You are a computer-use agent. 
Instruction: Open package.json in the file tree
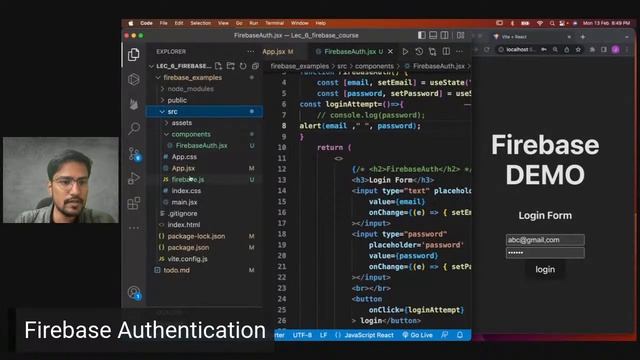188,247
